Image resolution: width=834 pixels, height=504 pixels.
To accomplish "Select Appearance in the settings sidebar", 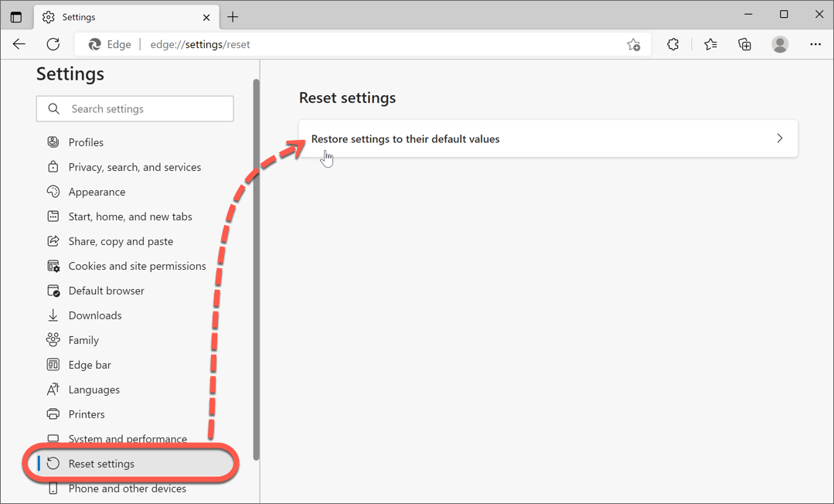I will tap(95, 192).
